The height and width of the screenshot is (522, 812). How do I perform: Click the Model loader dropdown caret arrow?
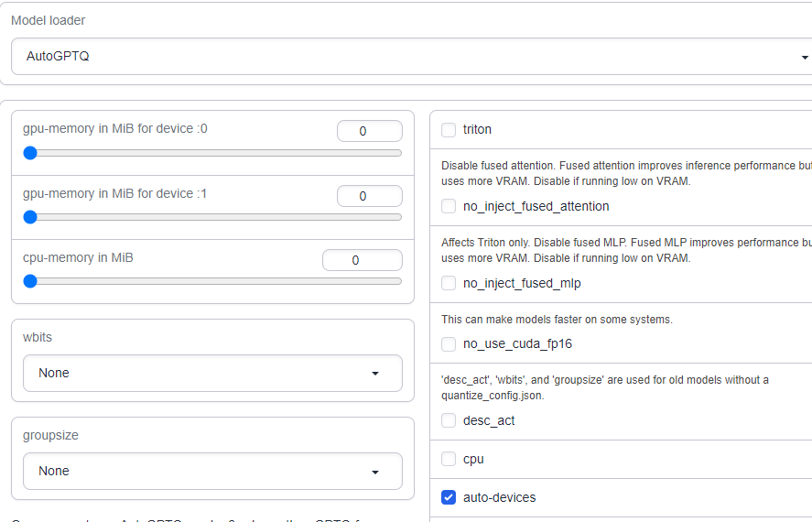tap(804, 57)
